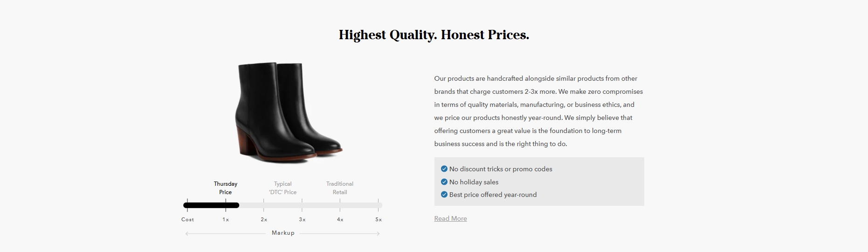
Task: Click the black filled markup bar
Action: pos(211,205)
